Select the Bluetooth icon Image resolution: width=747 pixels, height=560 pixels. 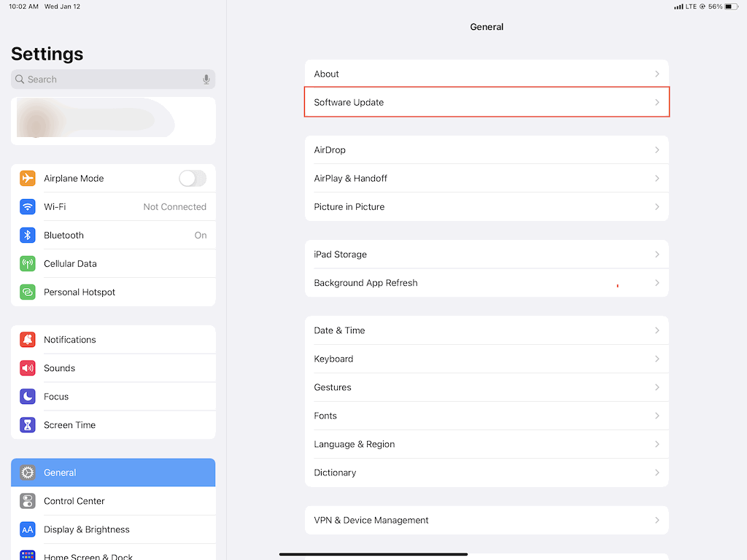tap(27, 235)
